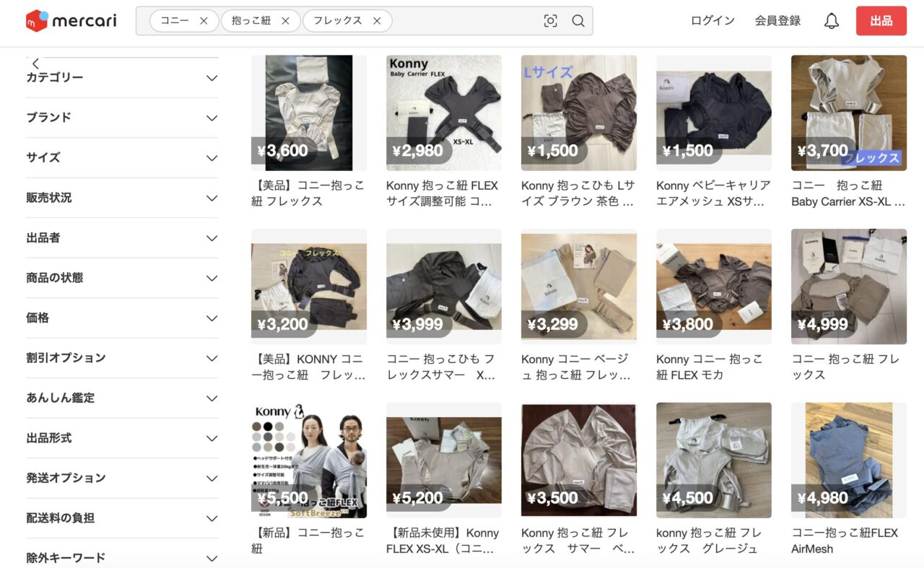Image resolution: width=924 pixels, height=568 pixels.
Task: Expand the 販売状況 filter
Action: (122, 198)
